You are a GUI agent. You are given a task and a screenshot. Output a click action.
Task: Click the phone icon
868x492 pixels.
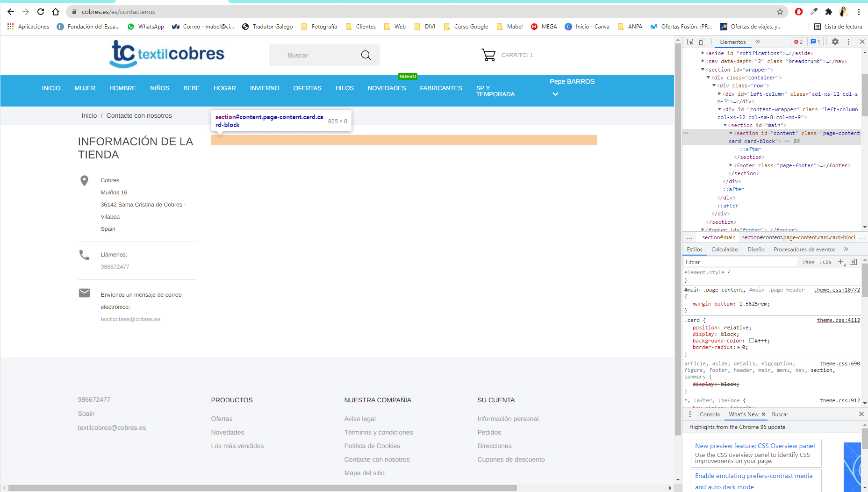[x=84, y=255]
